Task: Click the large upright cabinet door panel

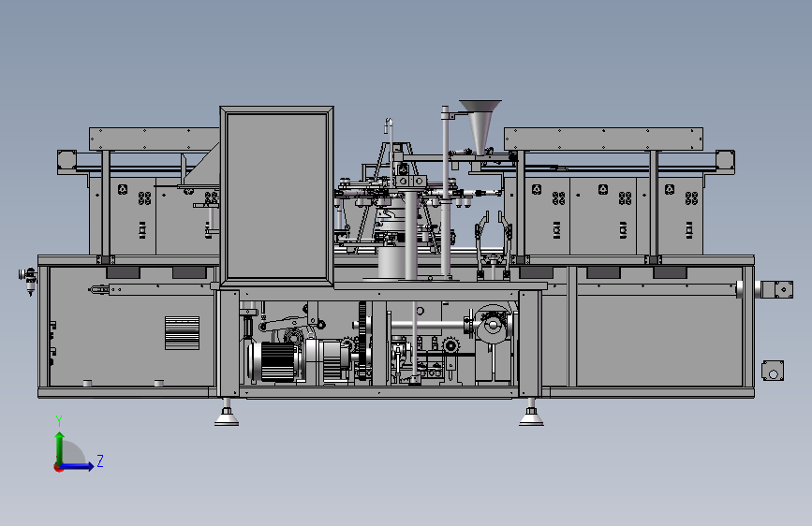Action: (277, 197)
